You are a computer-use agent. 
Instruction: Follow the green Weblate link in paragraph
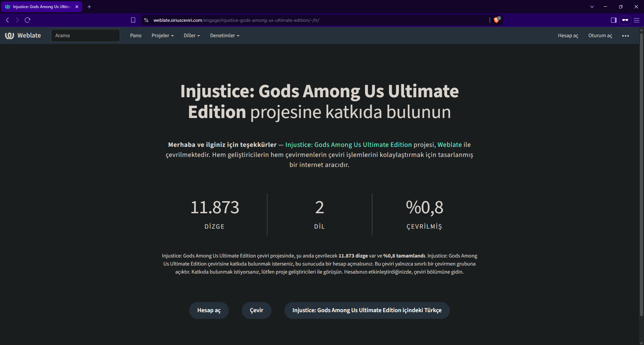[449, 145]
